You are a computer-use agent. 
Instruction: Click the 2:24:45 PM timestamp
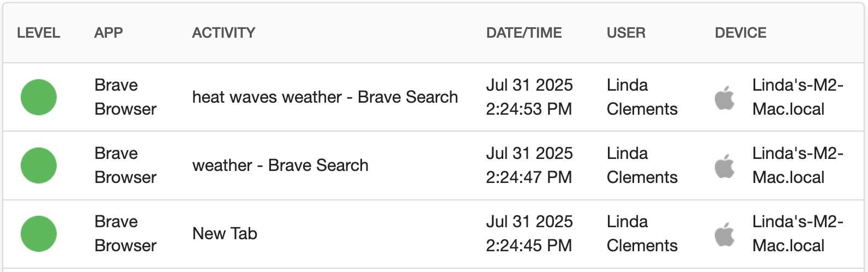[x=529, y=246]
